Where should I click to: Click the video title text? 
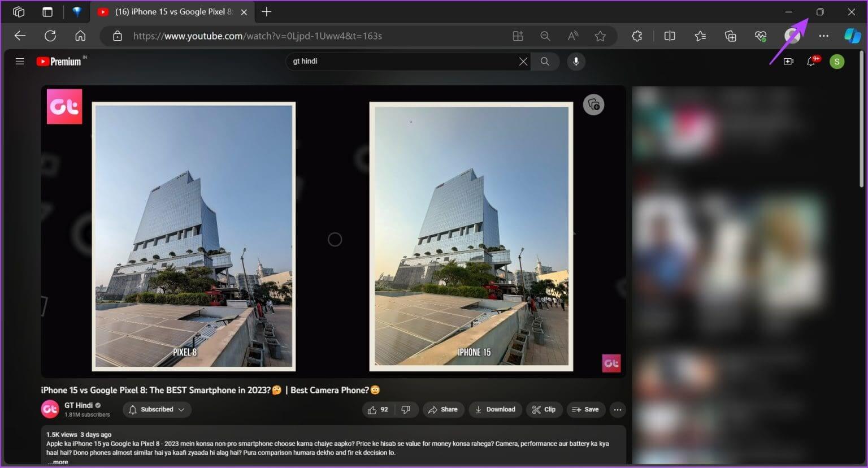point(210,390)
